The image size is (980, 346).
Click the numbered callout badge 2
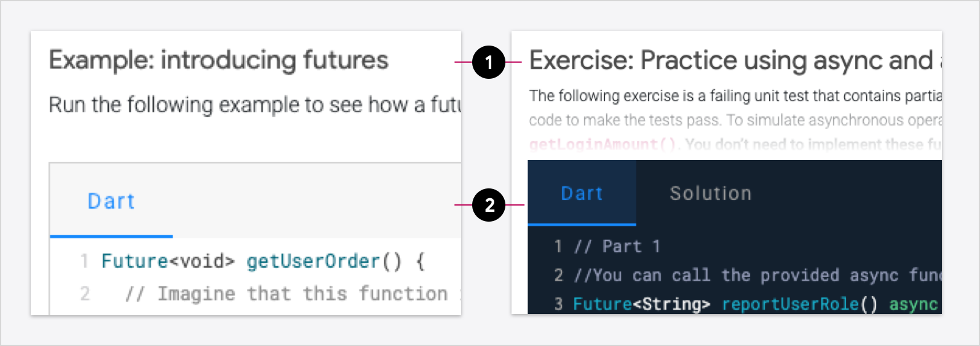(x=489, y=205)
